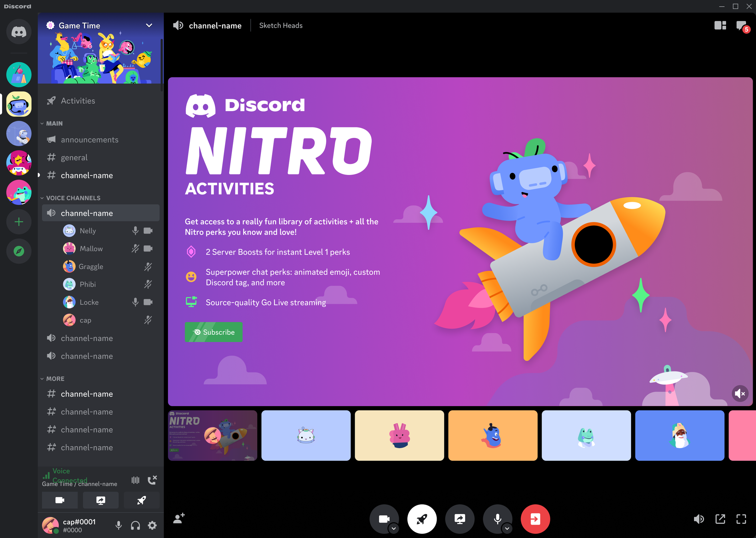Image resolution: width=756 pixels, height=538 pixels.
Task: Open the inbox icon with badge 5
Action: point(742,26)
